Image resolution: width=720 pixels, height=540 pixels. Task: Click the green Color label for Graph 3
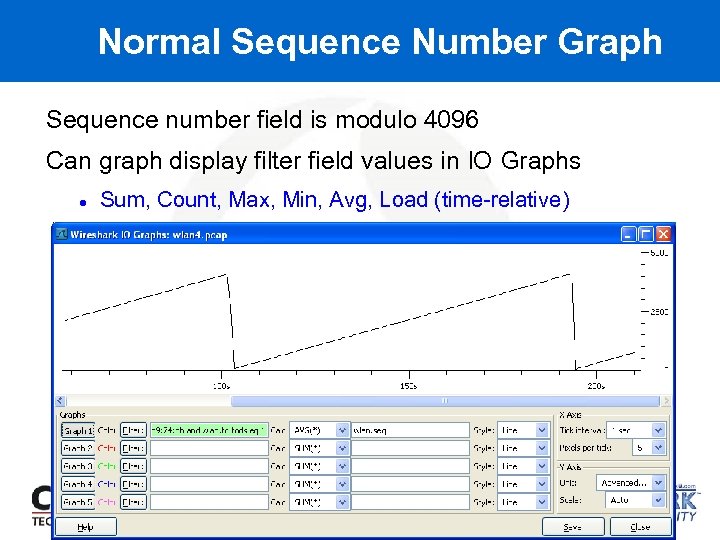coord(107,466)
